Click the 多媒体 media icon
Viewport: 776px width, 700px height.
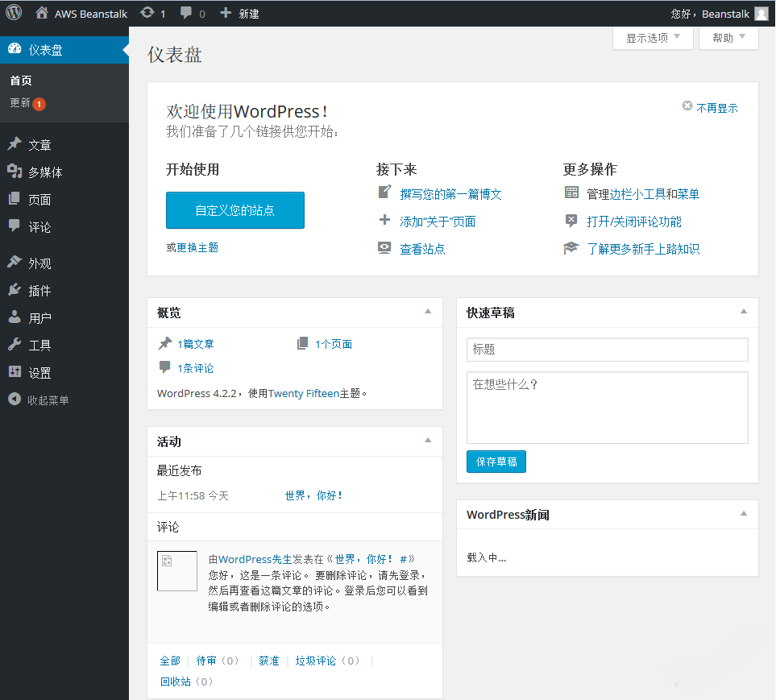pos(15,171)
